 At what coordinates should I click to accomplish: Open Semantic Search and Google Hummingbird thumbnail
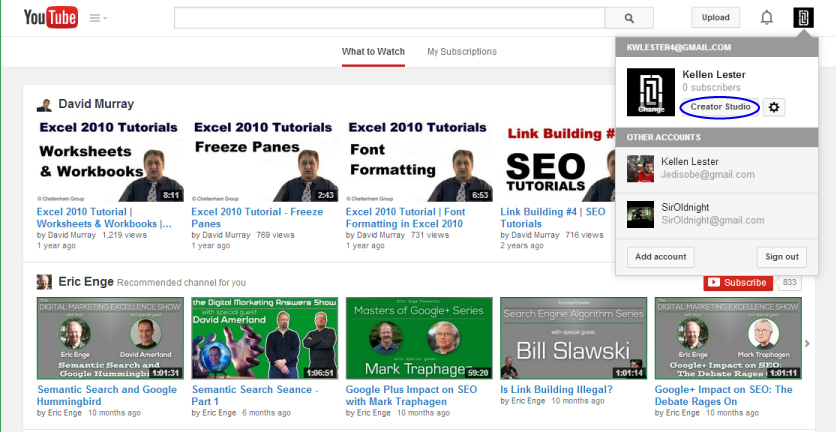click(x=110, y=338)
